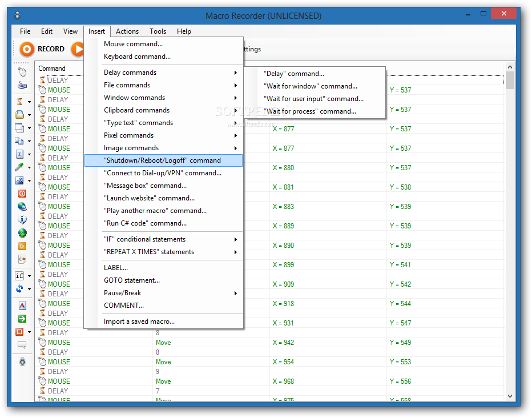Viewport: 532px width, 418px height.
Task: Click the green arrow GOTO sidebar icon
Action: point(22,319)
